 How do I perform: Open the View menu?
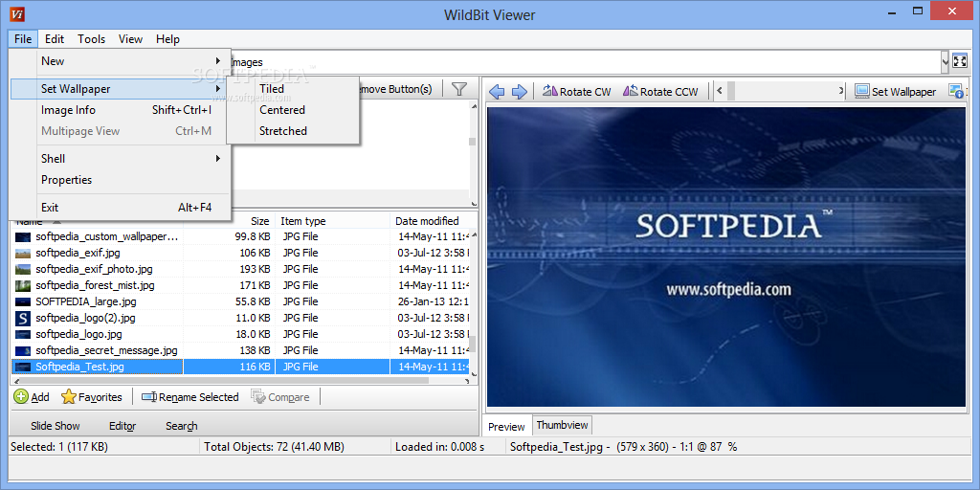(x=130, y=38)
